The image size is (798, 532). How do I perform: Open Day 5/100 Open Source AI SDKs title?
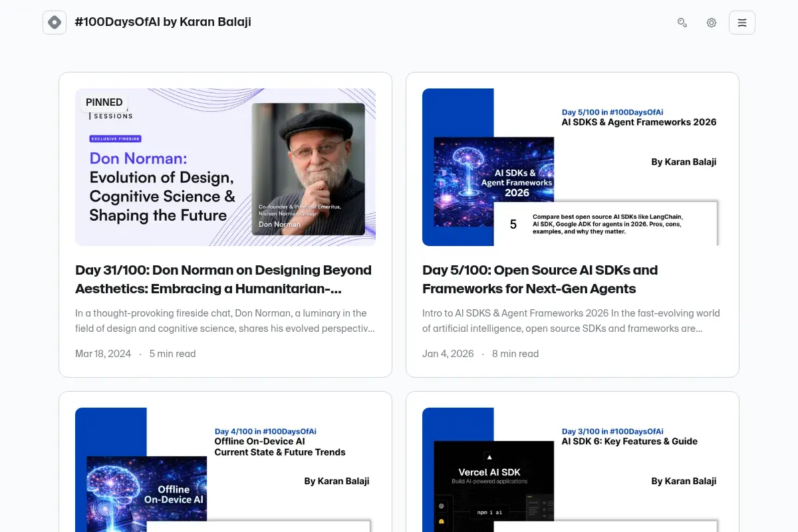(x=540, y=279)
